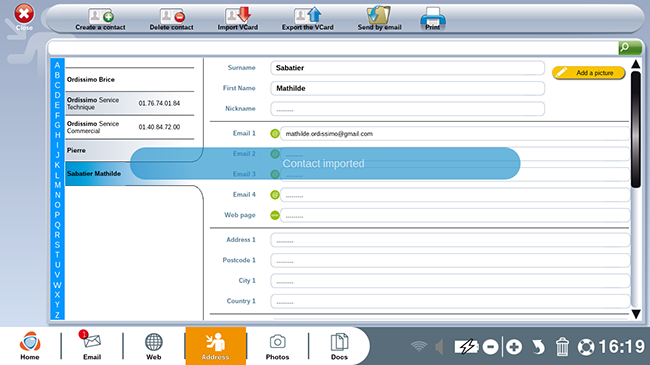Image resolution: width=650 pixels, height=365 pixels.
Task: Jump to letter Z in index
Action: (x=57, y=315)
